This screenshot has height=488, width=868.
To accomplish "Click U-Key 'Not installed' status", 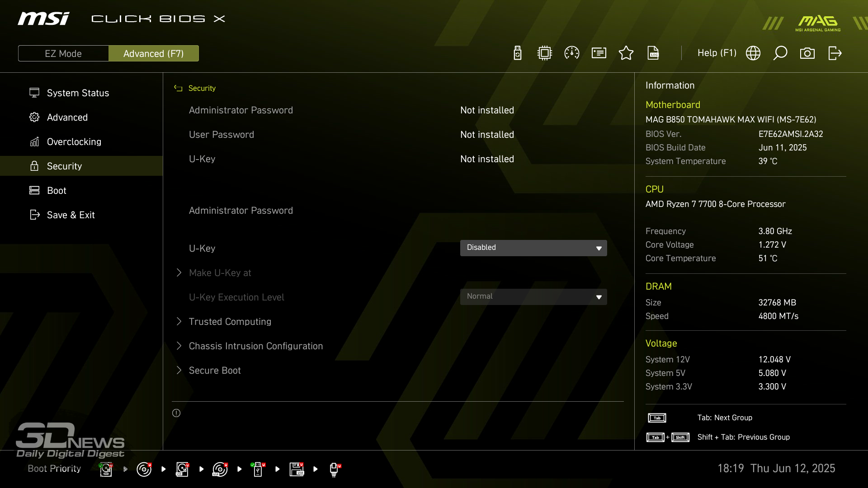I will (487, 159).
